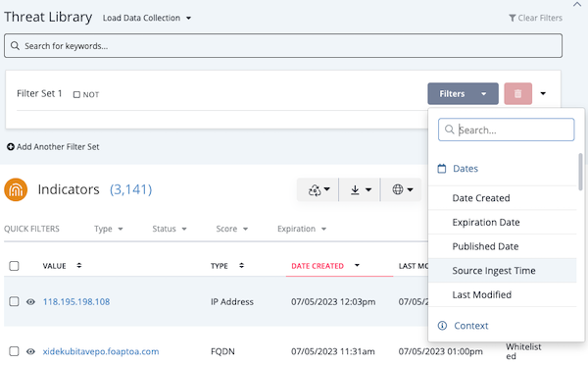
Task: Open indicator xidekubitavepo.foaptoa.com link
Action: [x=101, y=351]
